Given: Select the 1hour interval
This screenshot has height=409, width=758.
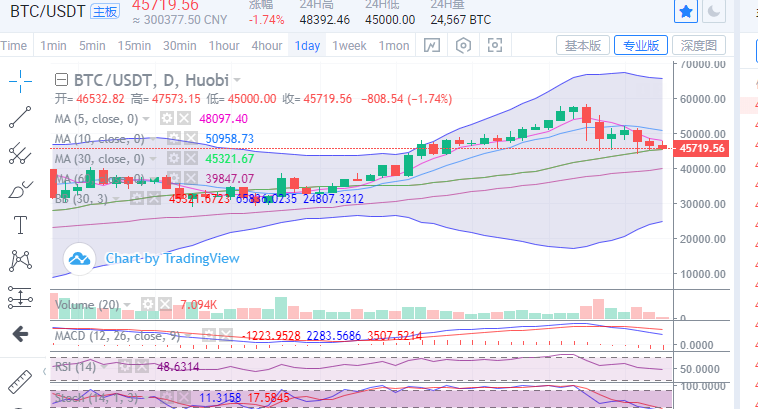Looking at the screenshot, I should [x=224, y=45].
